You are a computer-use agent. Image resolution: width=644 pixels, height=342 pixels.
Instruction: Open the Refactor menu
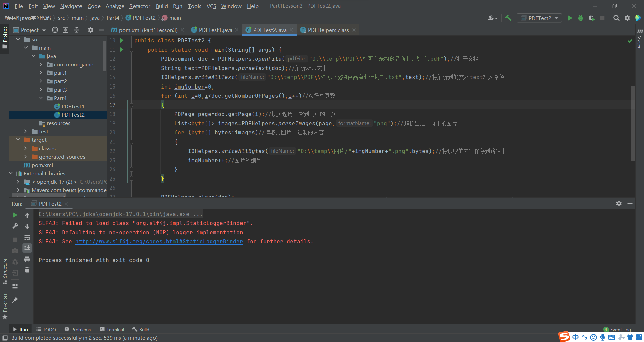(140, 6)
